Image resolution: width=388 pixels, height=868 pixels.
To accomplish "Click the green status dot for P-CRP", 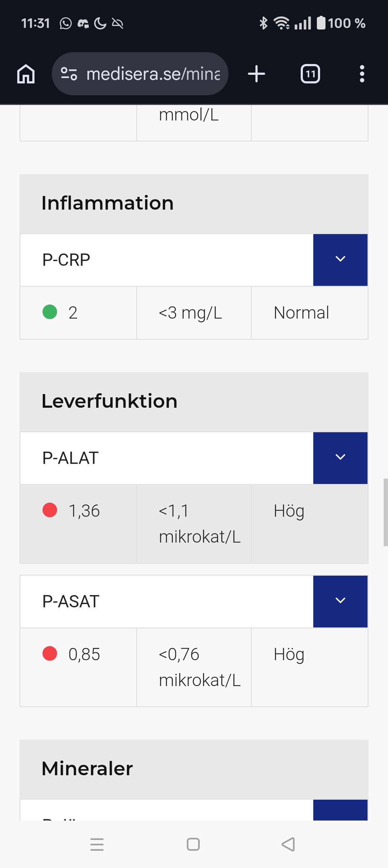I will [x=50, y=312].
